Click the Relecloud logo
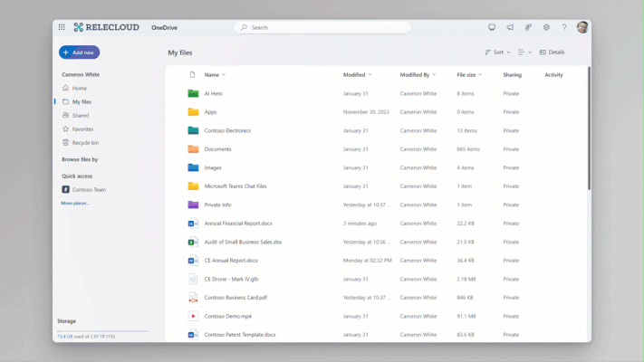Screen dimensions: 644x362 click(106, 27)
